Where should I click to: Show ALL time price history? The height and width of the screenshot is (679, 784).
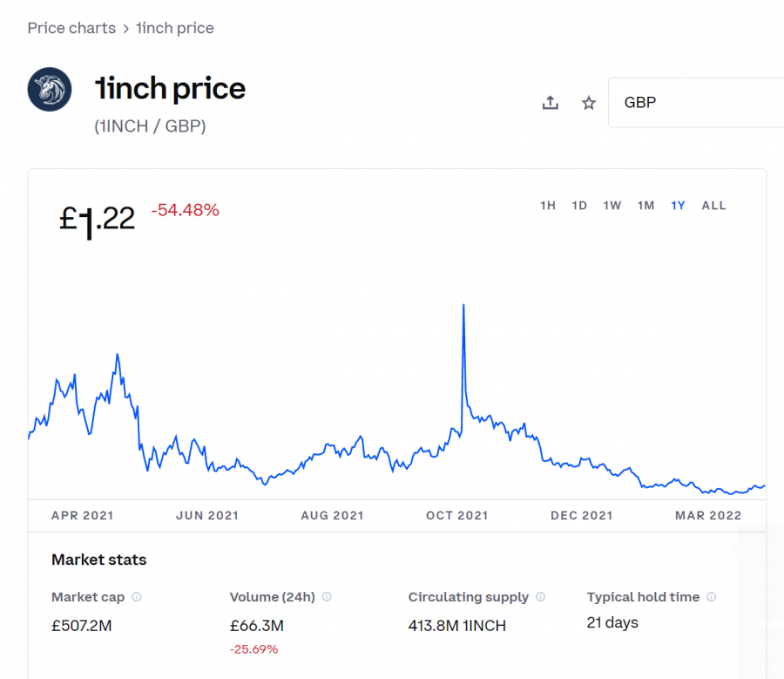714,205
